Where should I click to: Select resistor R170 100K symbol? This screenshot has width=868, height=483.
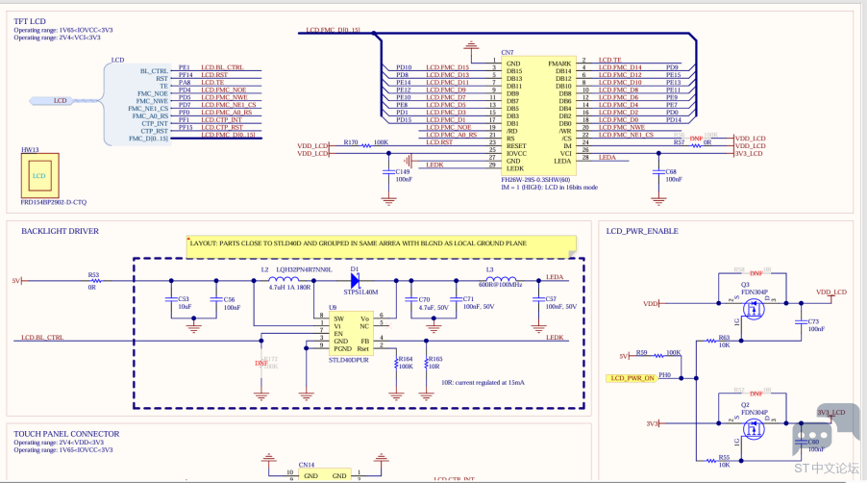(x=366, y=145)
